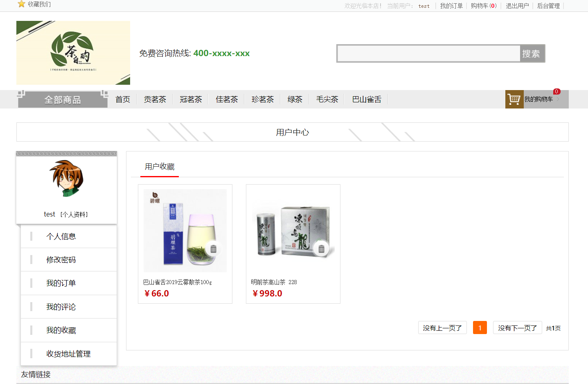Click 退出用户 to log out
Viewport: 588px width, 384px height.
pos(517,6)
